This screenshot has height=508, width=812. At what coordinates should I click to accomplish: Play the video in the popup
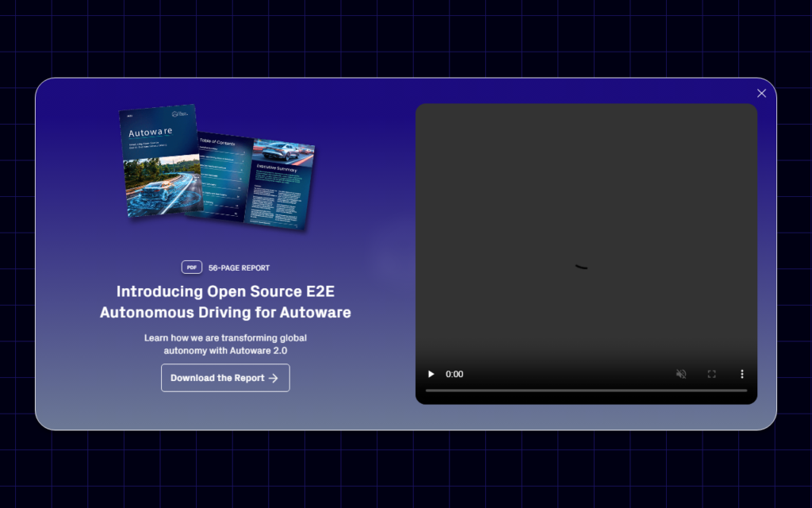click(431, 374)
